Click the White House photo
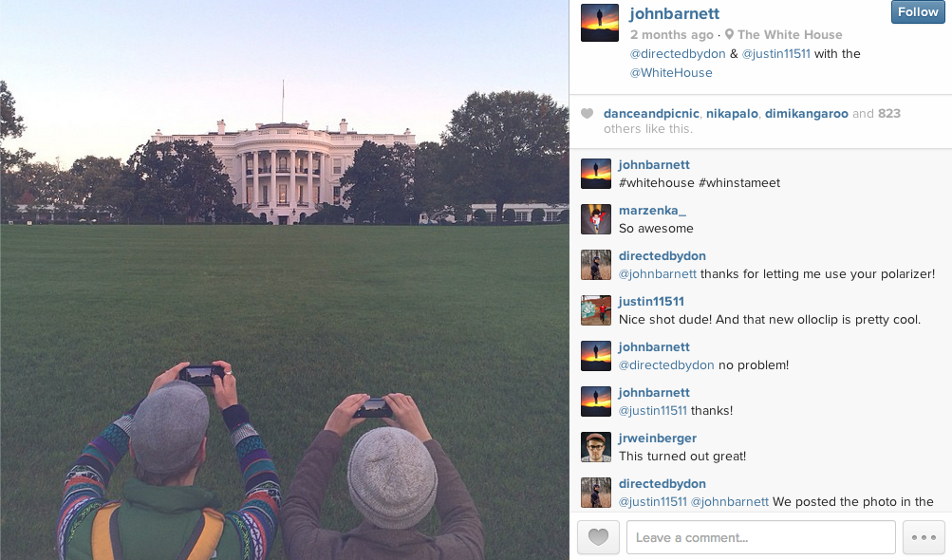 click(x=284, y=280)
